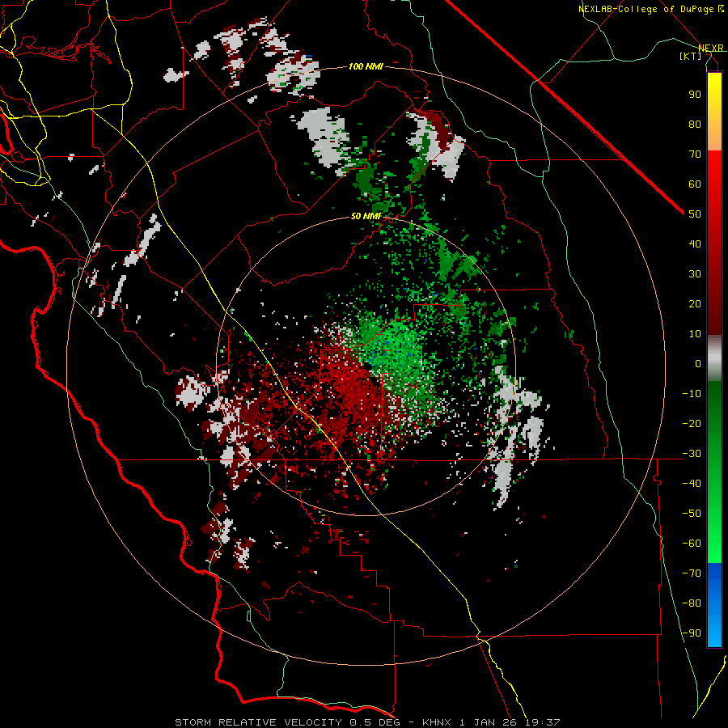
Task: Click the 90 value on the velocity scale
Action: [x=695, y=95]
